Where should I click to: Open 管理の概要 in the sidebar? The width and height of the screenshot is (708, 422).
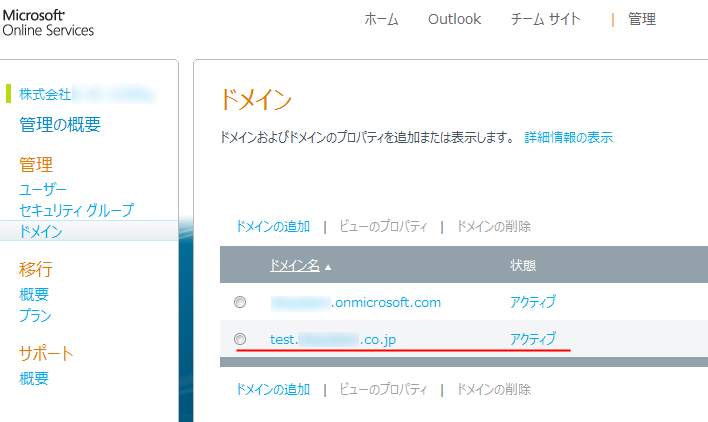[60, 125]
